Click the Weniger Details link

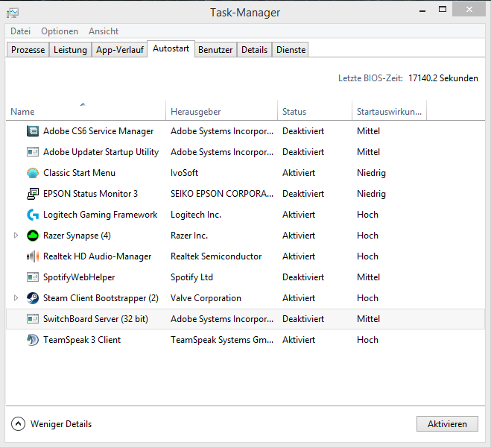[61, 424]
